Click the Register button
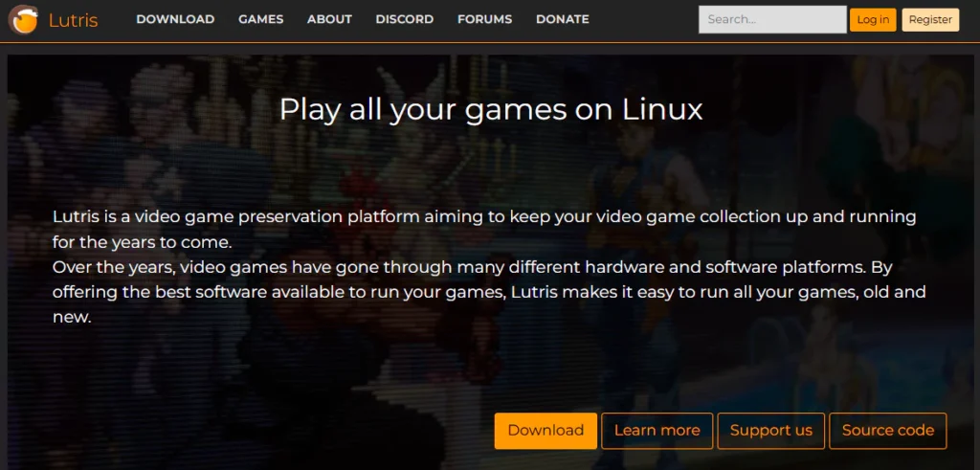This screenshot has height=470, width=980. (x=930, y=19)
